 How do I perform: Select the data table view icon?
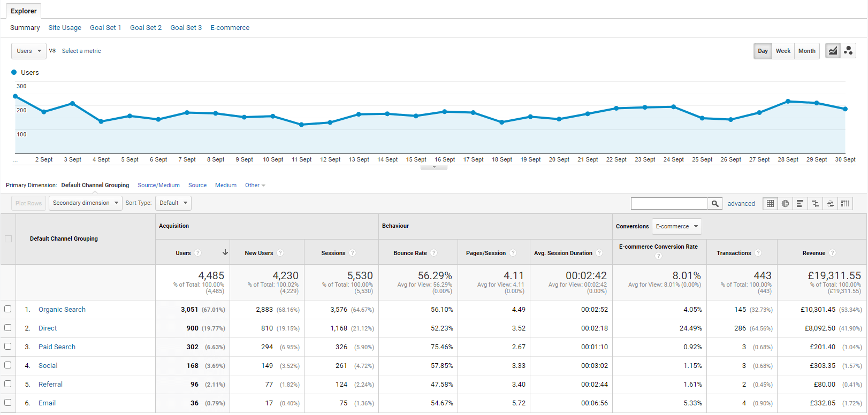tap(770, 204)
